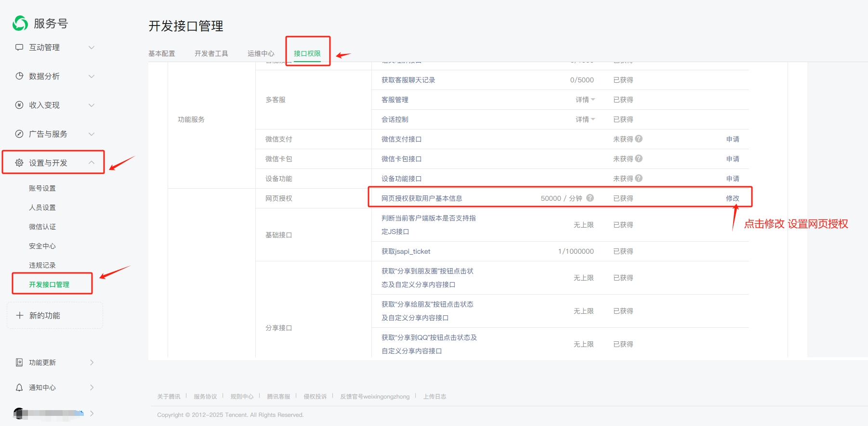Open 安全中心 in the sidebar
Viewport: 868px width, 426px height.
pos(42,246)
